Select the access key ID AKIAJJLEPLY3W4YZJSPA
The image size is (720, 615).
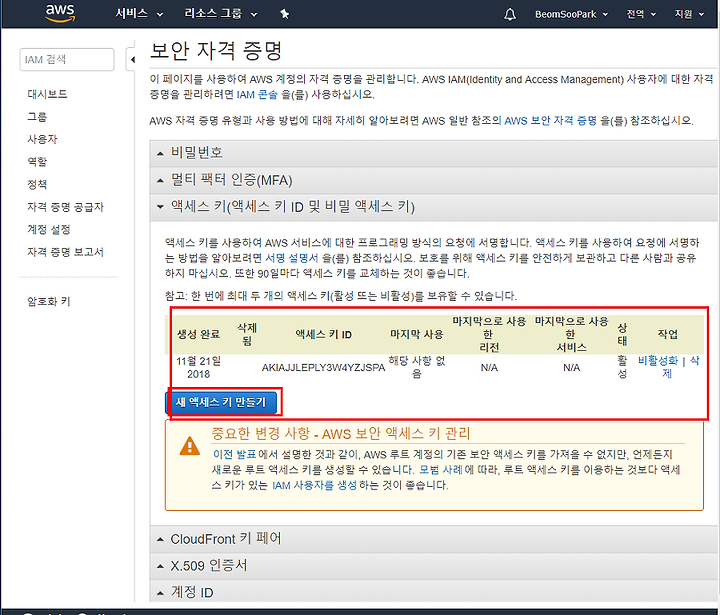(323, 367)
